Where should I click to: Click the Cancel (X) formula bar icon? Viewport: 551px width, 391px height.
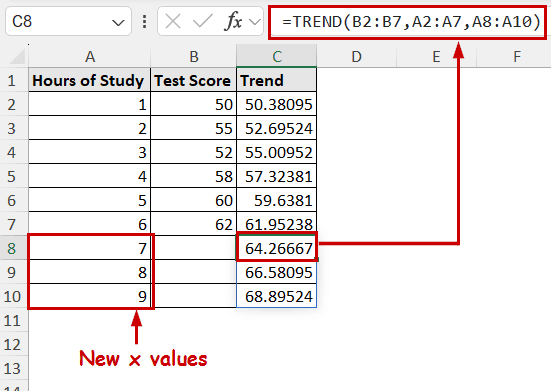pos(173,22)
